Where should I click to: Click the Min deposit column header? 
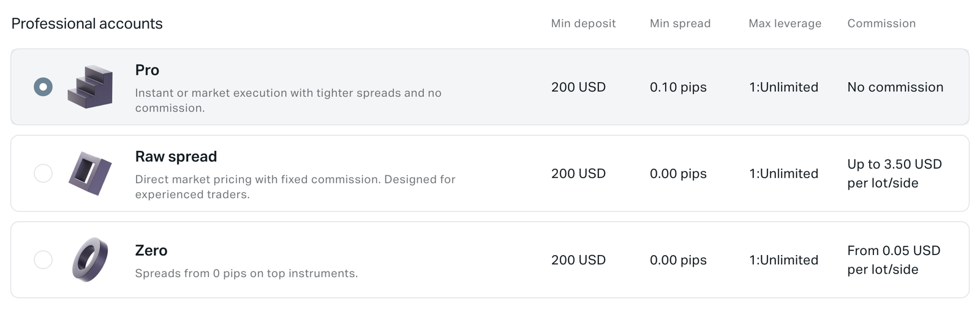[583, 24]
